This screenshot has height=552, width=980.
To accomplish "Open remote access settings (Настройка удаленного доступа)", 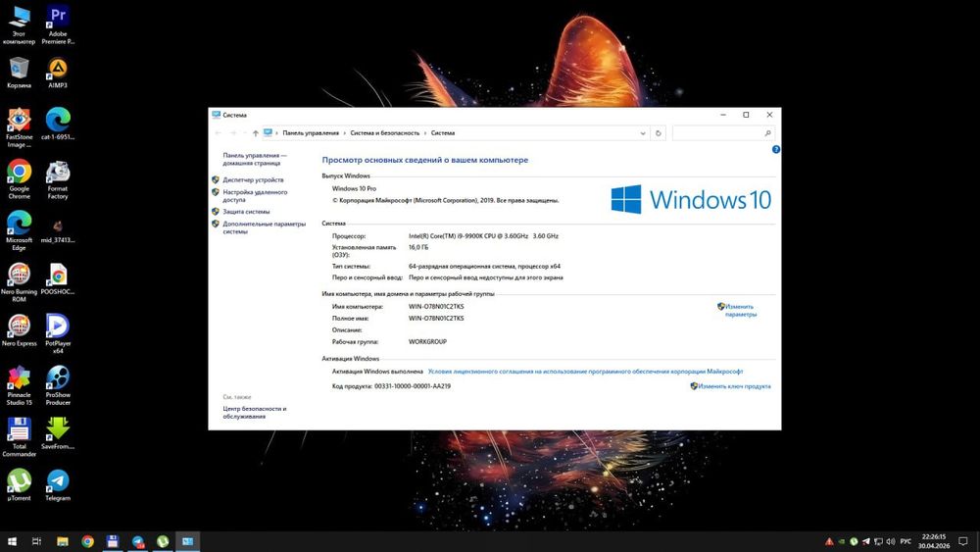I will pyautogui.click(x=255, y=196).
